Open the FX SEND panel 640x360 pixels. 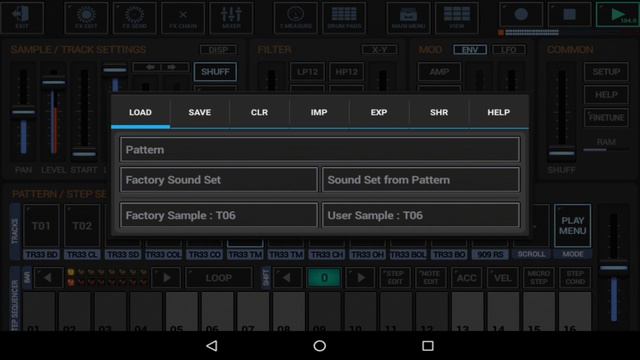134,17
